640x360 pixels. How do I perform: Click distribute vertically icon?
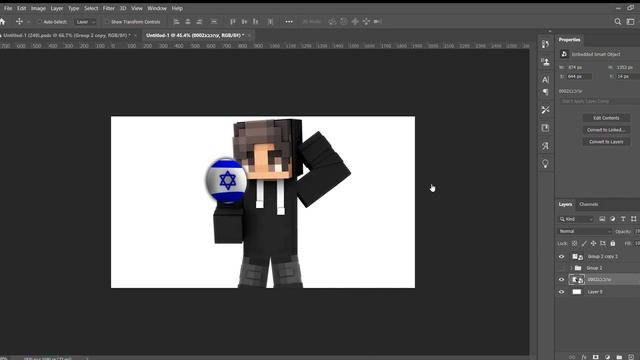pyautogui.click(x=214, y=22)
